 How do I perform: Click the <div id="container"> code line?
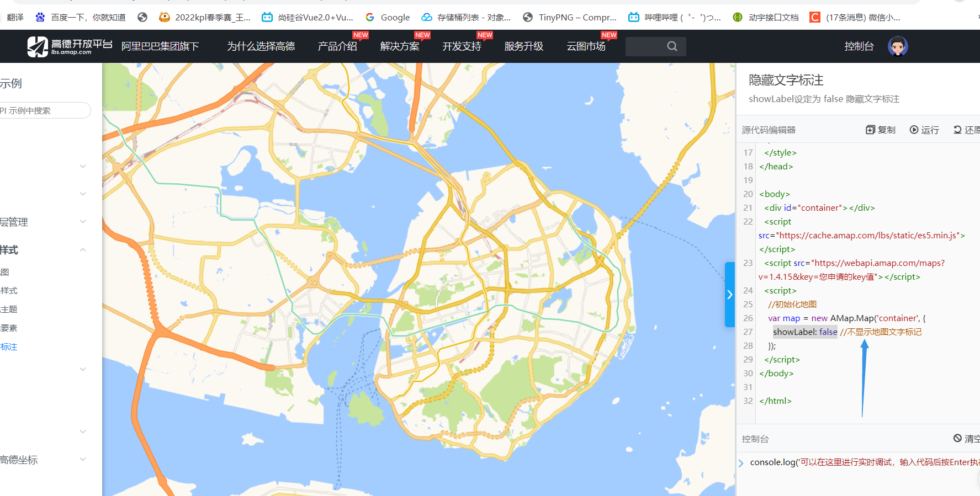click(819, 207)
